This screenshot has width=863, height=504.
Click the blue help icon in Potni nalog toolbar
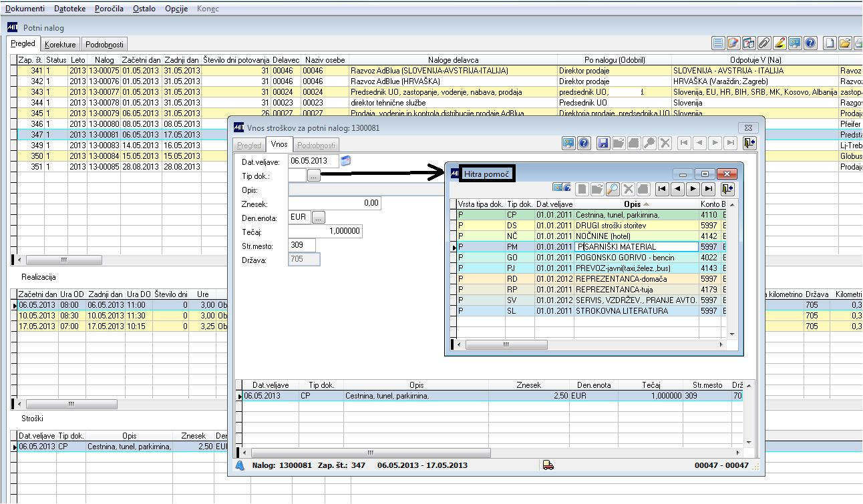click(810, 43)
